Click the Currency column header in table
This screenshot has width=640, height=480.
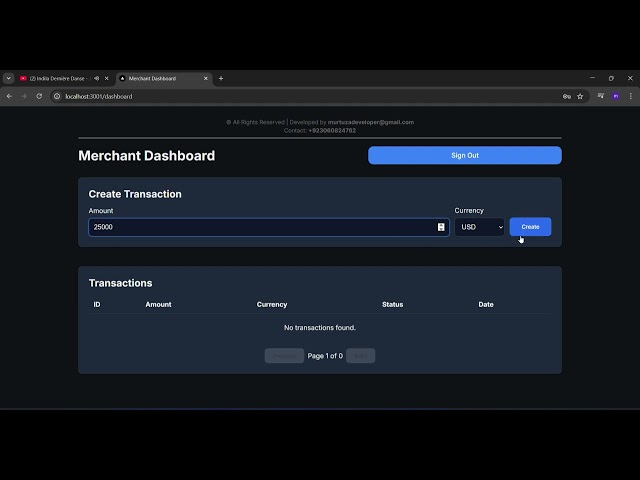(272, 304)
